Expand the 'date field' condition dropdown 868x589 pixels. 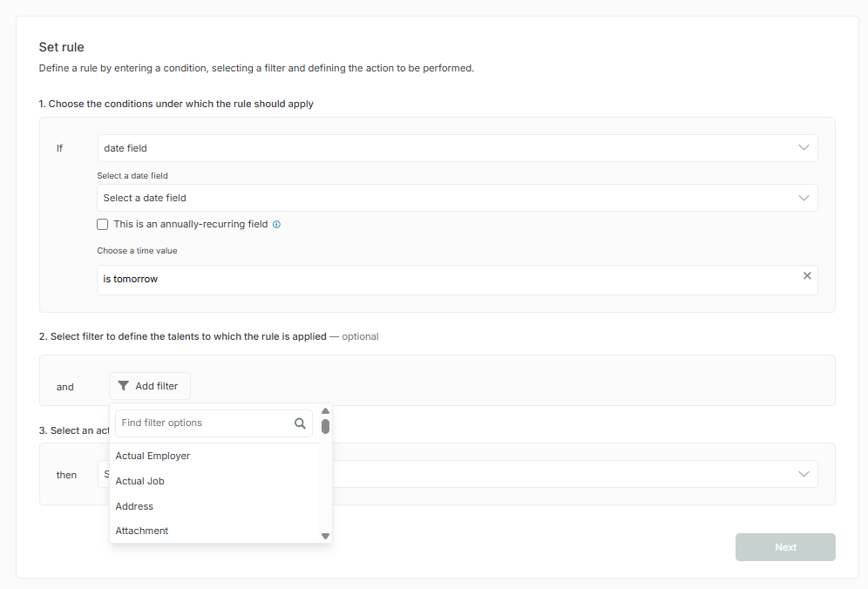[x=804, y=148]
